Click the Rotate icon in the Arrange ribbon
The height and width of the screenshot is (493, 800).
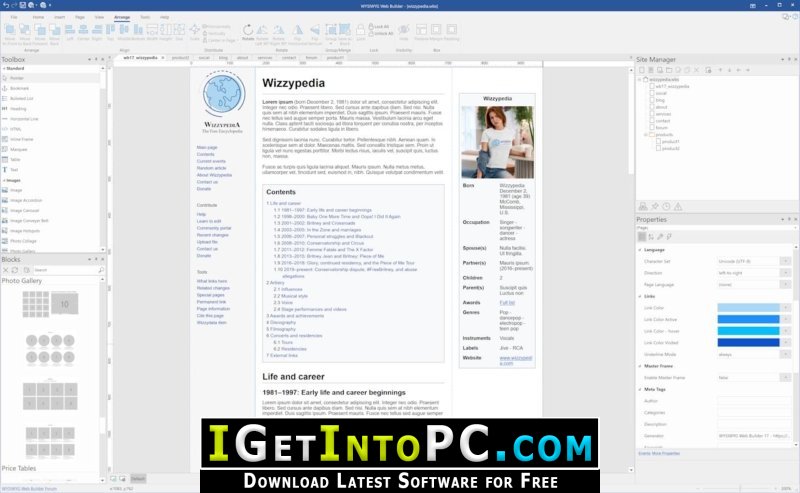click(x=248, y=32)
